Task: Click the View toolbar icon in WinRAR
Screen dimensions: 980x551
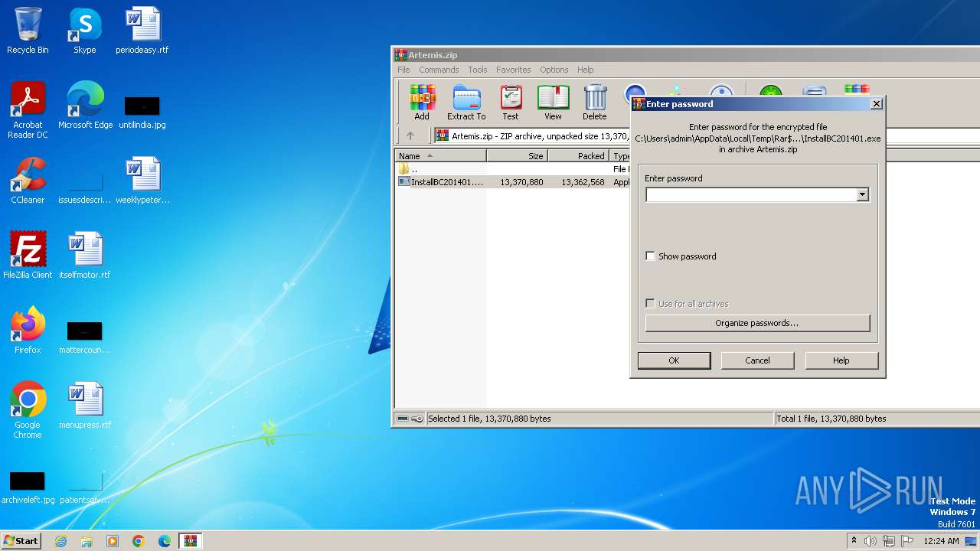Action: coord(553,103)
